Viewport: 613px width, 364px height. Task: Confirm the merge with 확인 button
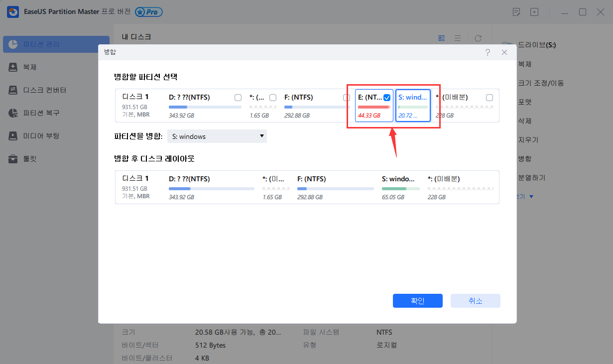tap(417, 300)
